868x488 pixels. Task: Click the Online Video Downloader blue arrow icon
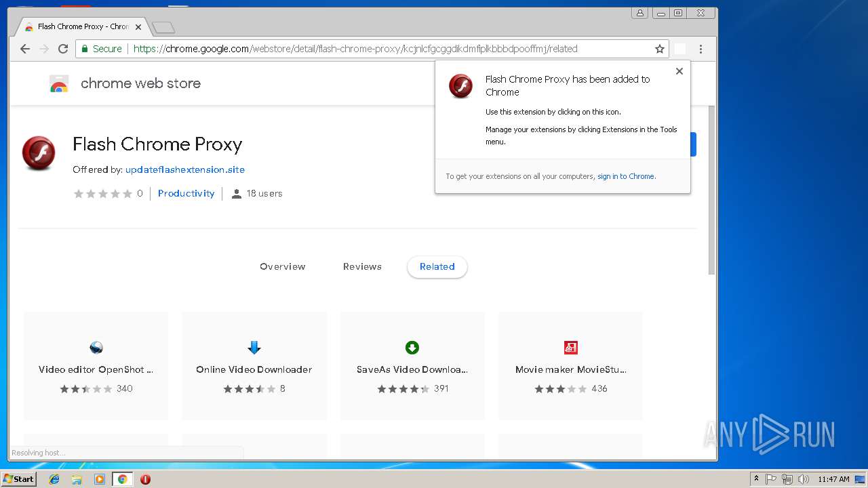254,348
